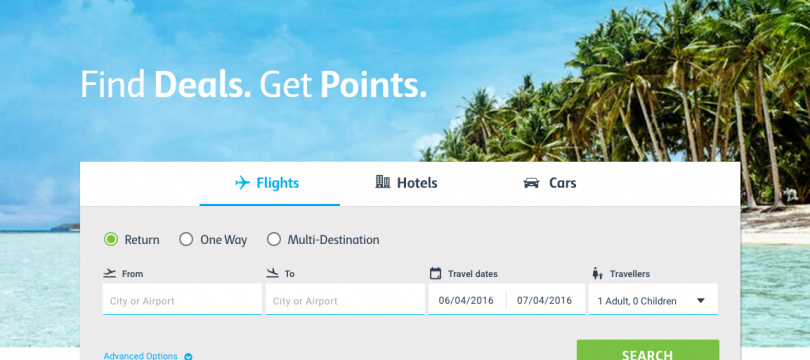
Task: Select the One Way trip option
Action: (x=186, y=239)
